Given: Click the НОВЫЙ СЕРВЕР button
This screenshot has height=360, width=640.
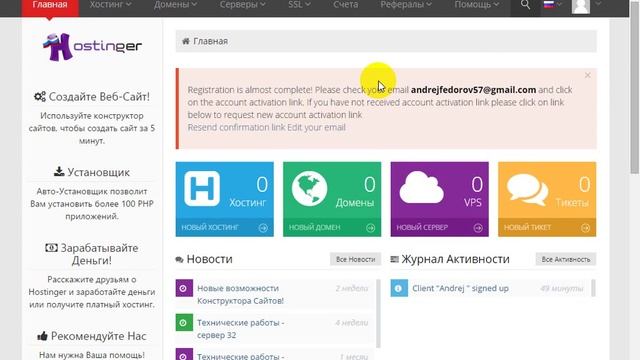Looking at the screenshot, I should [439, 227].
